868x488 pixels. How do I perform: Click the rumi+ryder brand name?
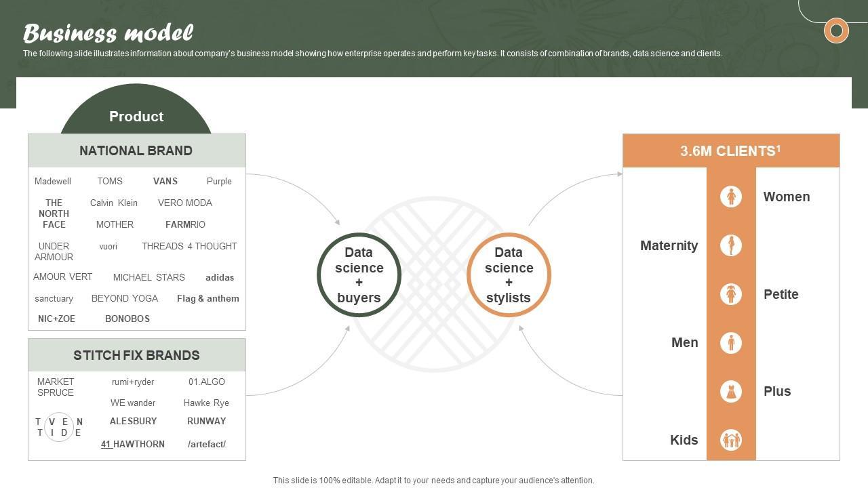[133, 382]
